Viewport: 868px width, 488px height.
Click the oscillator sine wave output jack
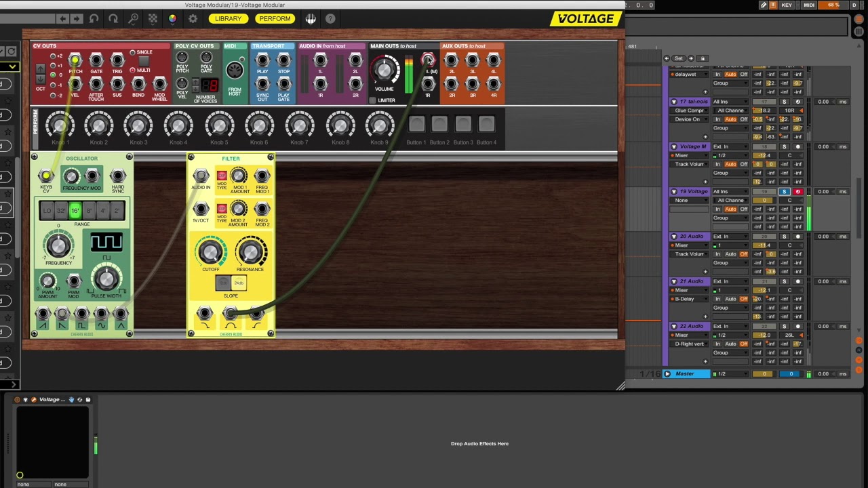coord(101,314)
